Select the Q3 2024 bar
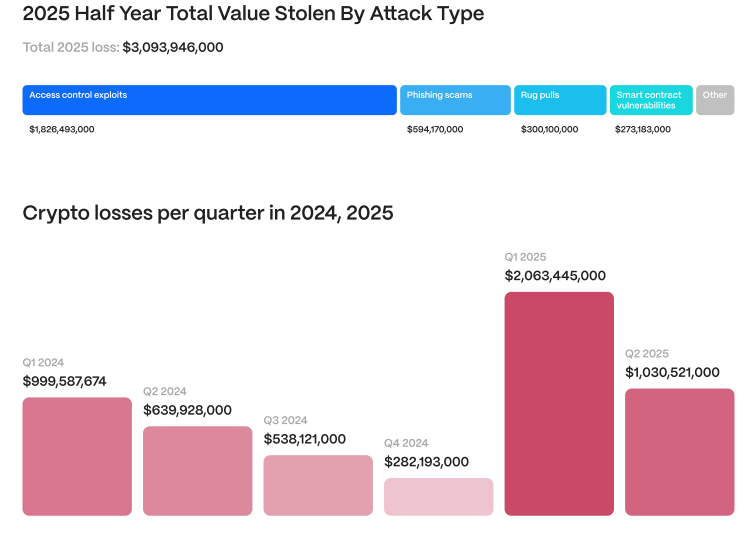The width and height of the screenshot is (755, 535). pyautogui.click(x=318, y=485)
